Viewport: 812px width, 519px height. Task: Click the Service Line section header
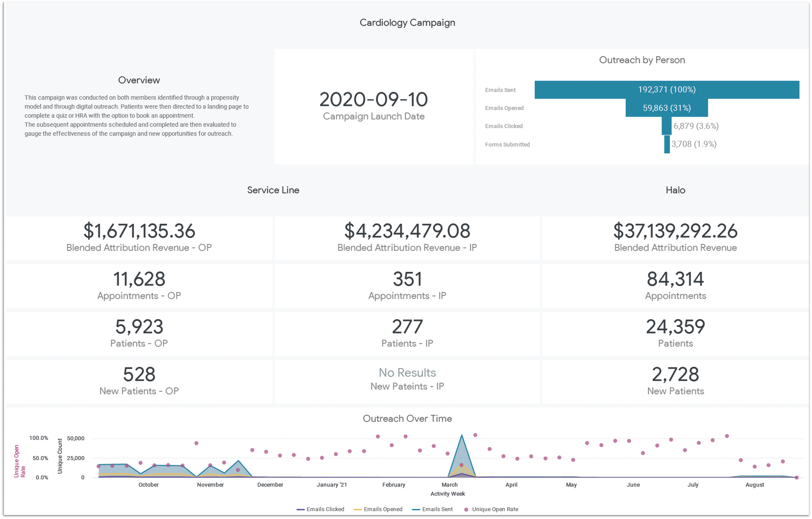pos(273,190)
